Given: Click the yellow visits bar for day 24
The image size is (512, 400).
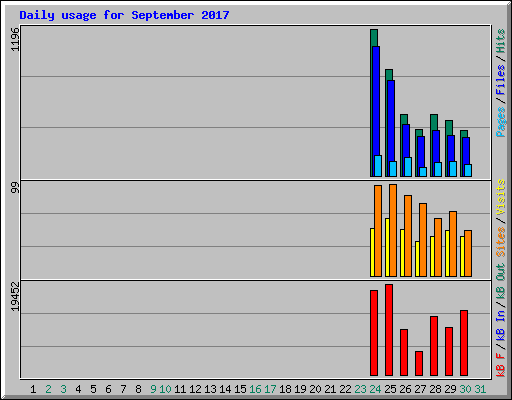Looking at the screenshot, I should (x=372, y=252).
